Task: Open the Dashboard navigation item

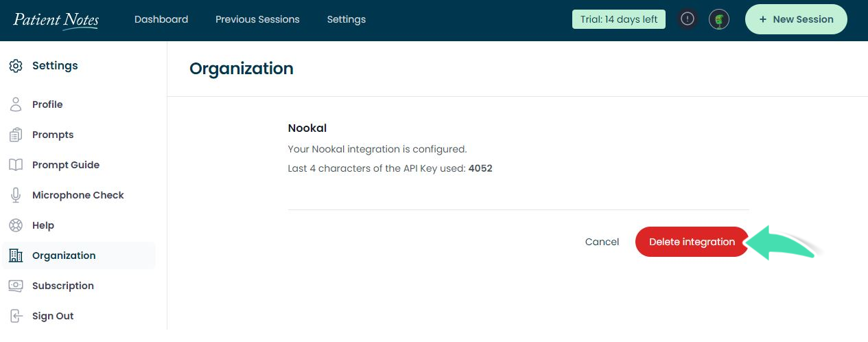Action: (x=161, y=19)
